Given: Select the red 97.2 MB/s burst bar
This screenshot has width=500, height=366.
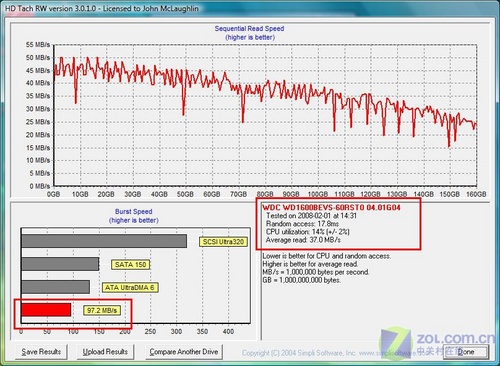Looking at the screenshot, I should click(46, 310).
